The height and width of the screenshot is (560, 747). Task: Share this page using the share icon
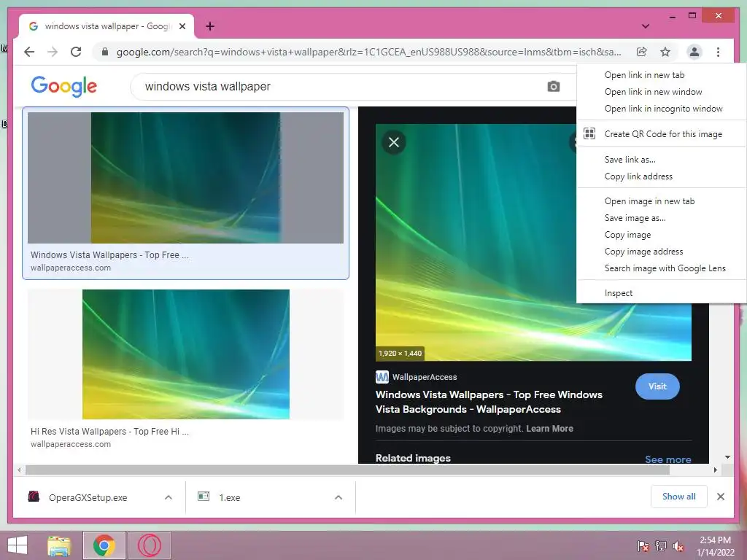642,52
